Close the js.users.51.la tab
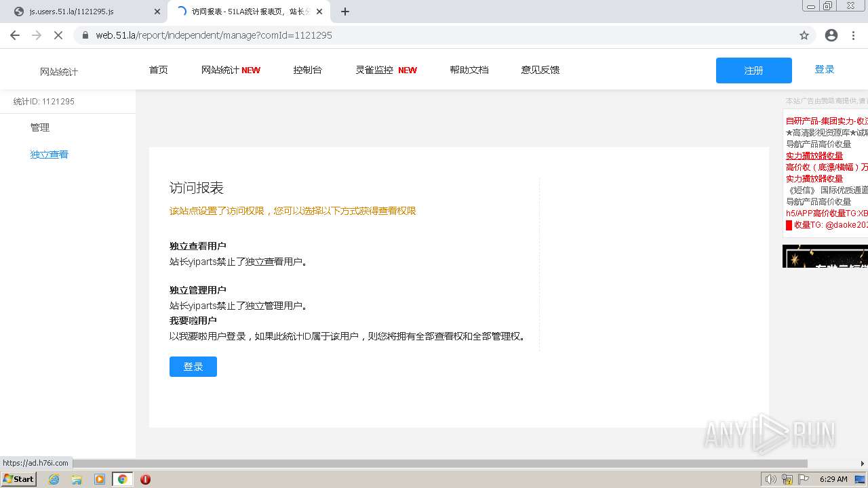The image size is (868, 488). (157, 12)
